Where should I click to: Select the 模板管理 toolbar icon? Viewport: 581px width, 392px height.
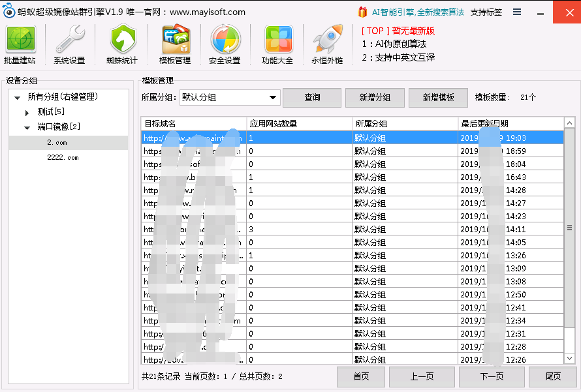[x=175, y=44]
